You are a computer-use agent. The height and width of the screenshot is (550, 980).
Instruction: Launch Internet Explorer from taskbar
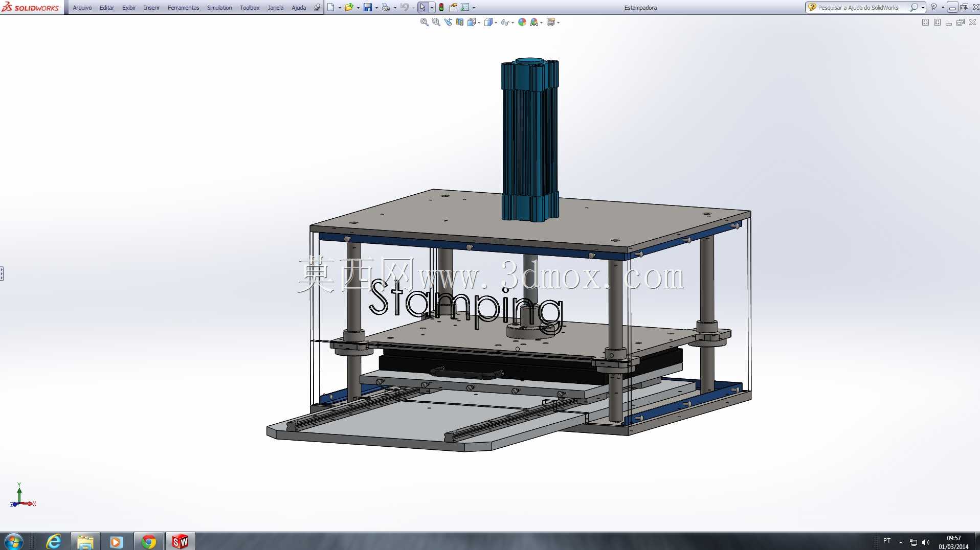tap(53, 541)
